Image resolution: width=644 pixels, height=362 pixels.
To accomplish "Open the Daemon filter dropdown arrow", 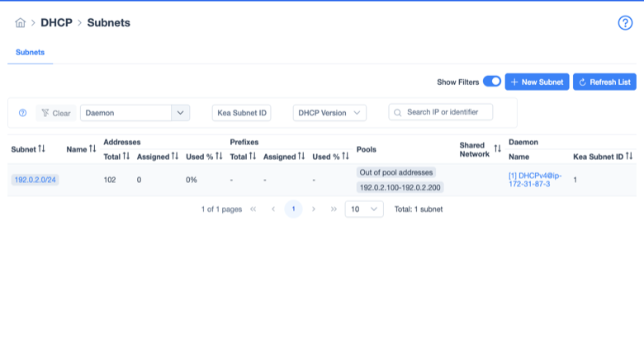I will click(180, 113).
